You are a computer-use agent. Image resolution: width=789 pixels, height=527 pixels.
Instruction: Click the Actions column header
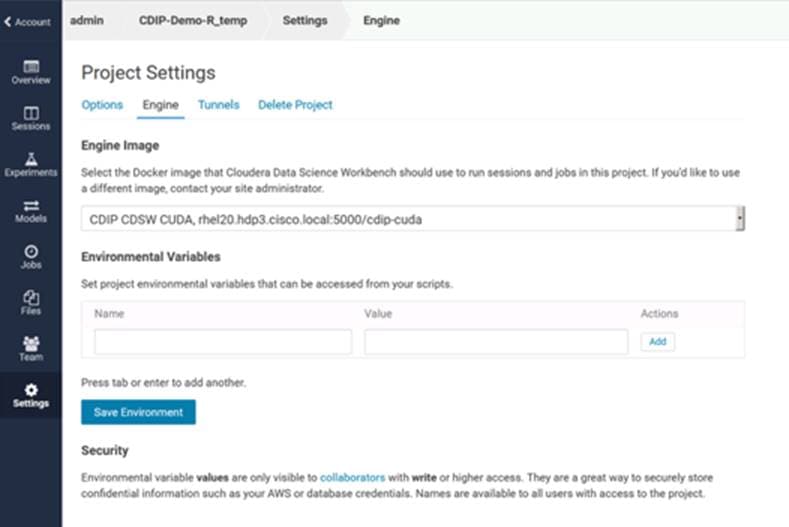coord(659,314)
